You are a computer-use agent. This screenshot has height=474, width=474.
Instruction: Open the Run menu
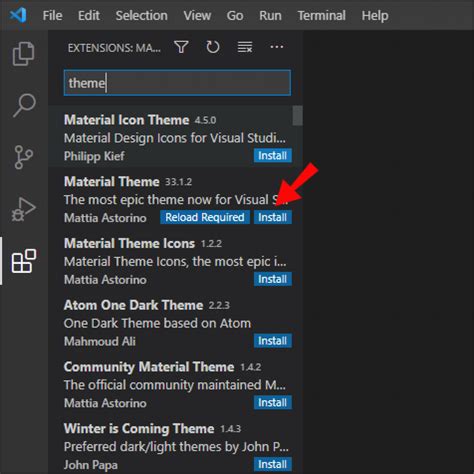pyautogui.click(x=270, y=15)
